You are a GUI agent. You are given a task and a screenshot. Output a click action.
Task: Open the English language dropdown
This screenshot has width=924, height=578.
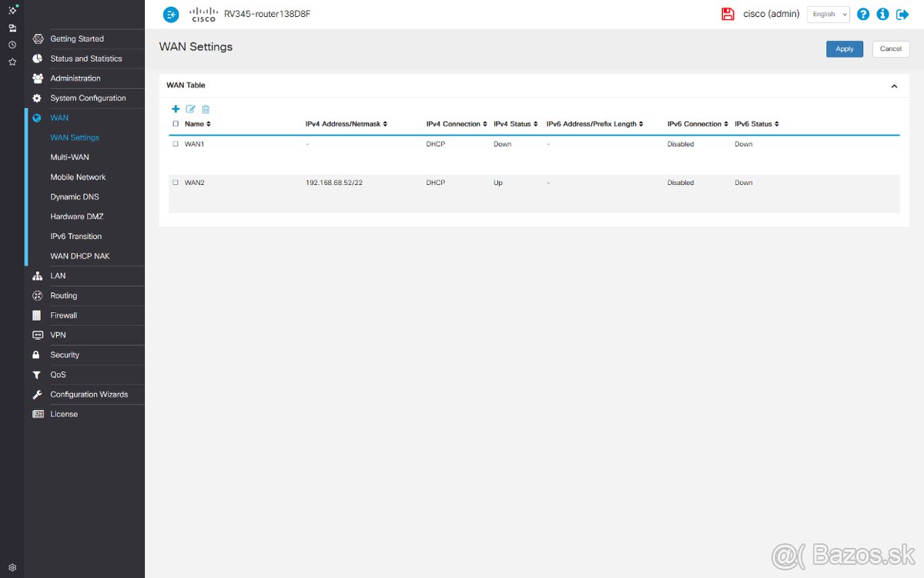[828, 14]
